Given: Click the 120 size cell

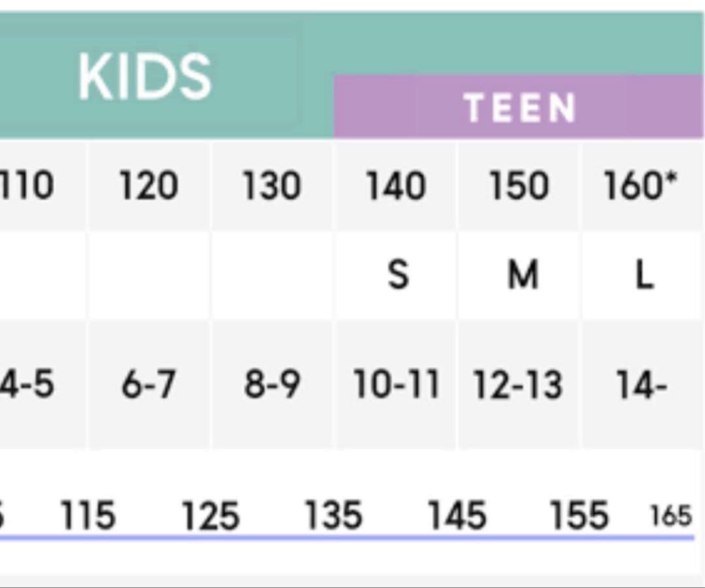Looking at the screenshot, I should [148, 186].
